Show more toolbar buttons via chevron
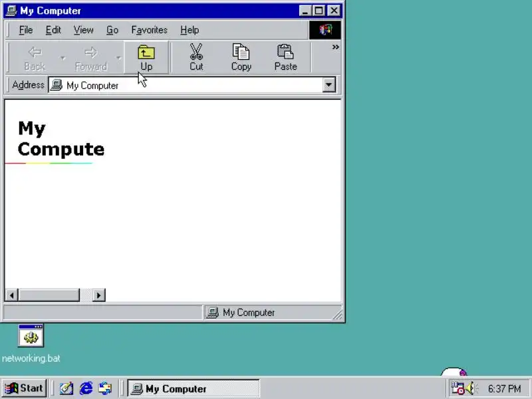Viewport: 532px width, 399px height. click(336, 47)
